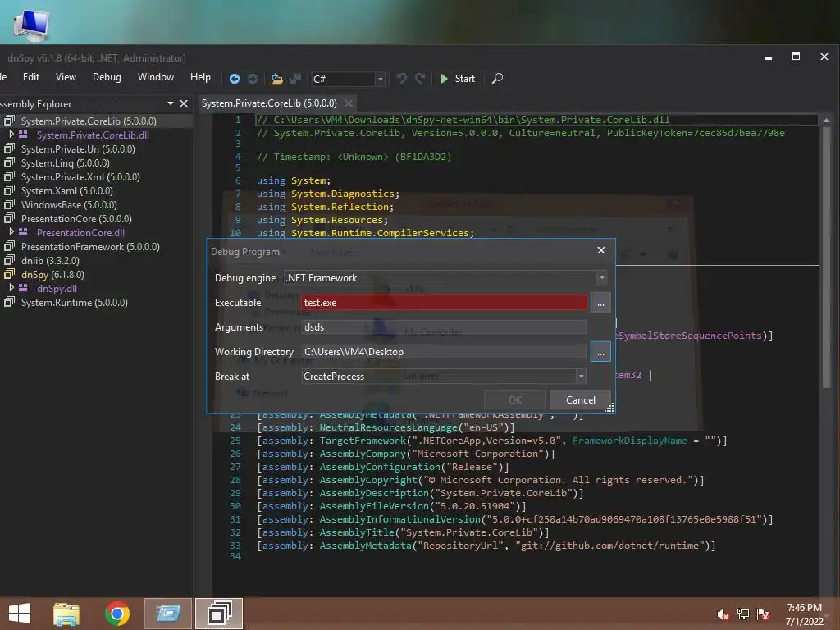This screenshot has height=630, width=840.
Task: Click Cancel in Debug Program dialog
Action: point(580,400)
